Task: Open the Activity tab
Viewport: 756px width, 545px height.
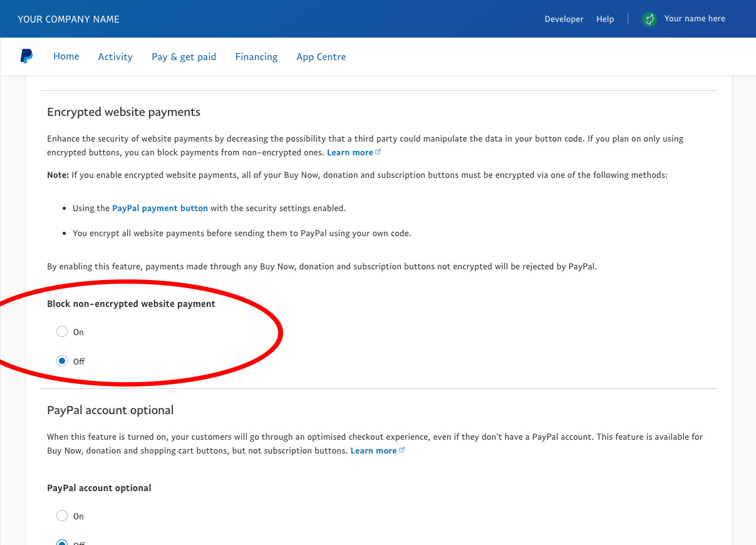Action: coord(115,56)
